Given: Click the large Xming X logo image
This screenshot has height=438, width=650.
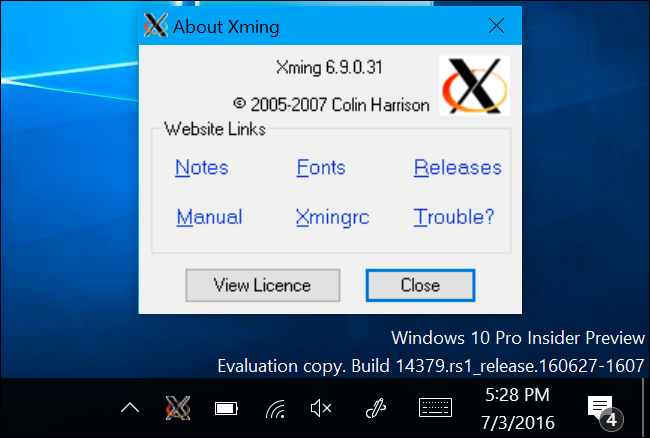Looking at the screenshot, I should click(474, 86).
